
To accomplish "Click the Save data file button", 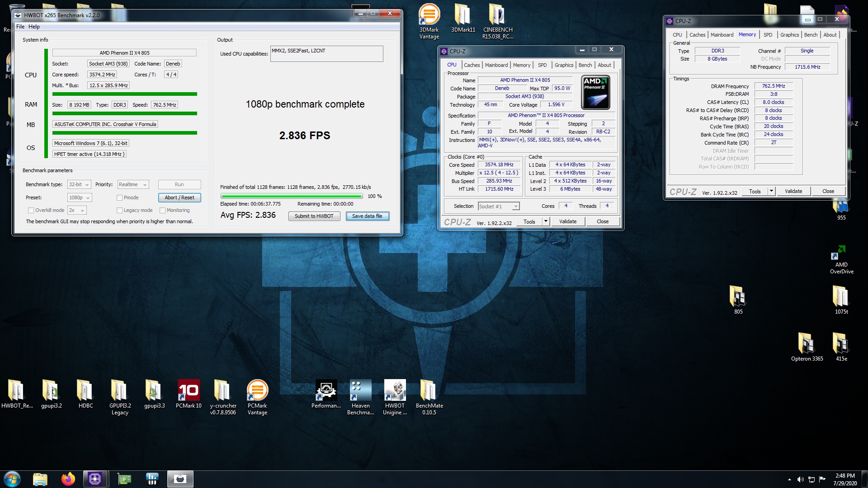I will pos(367,216).
